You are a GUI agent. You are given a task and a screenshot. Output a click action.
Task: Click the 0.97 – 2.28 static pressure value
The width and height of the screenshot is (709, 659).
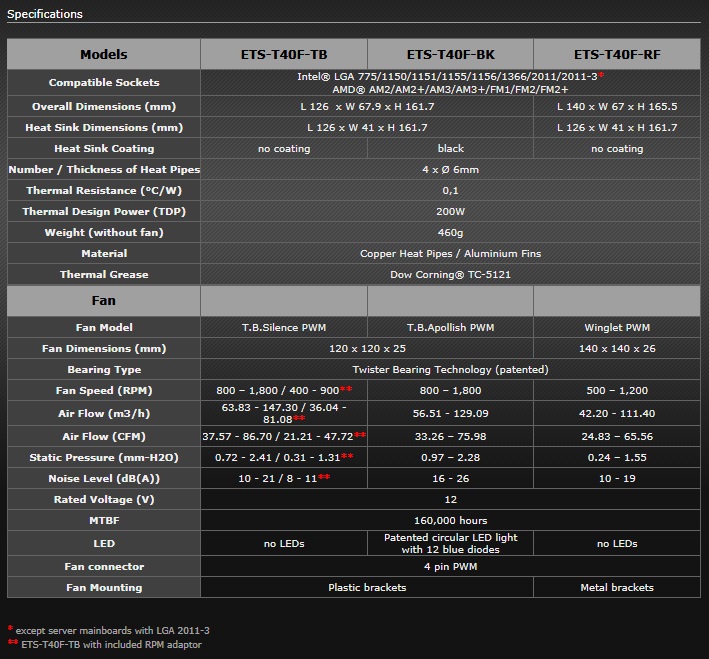(450, 457)
